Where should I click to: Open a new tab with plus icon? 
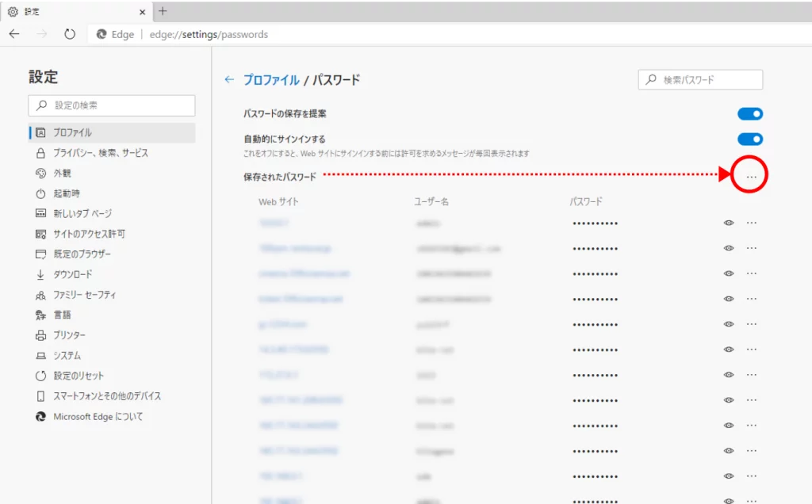163,11
